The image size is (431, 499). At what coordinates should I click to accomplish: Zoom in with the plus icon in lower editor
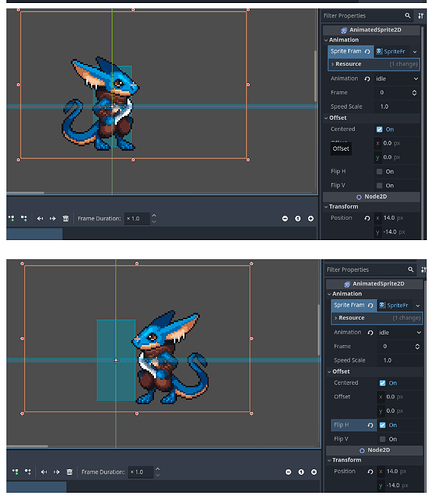(x=314, y=472)
